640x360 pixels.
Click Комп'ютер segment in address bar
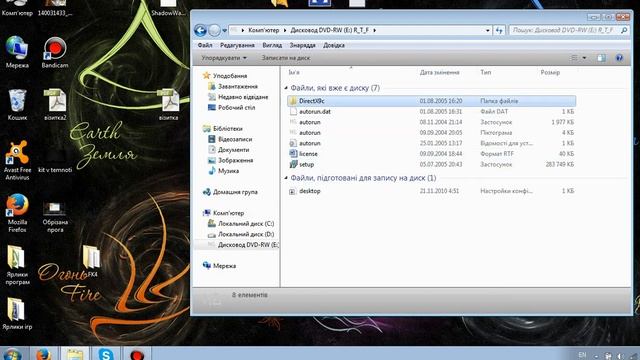click(264, 30)
